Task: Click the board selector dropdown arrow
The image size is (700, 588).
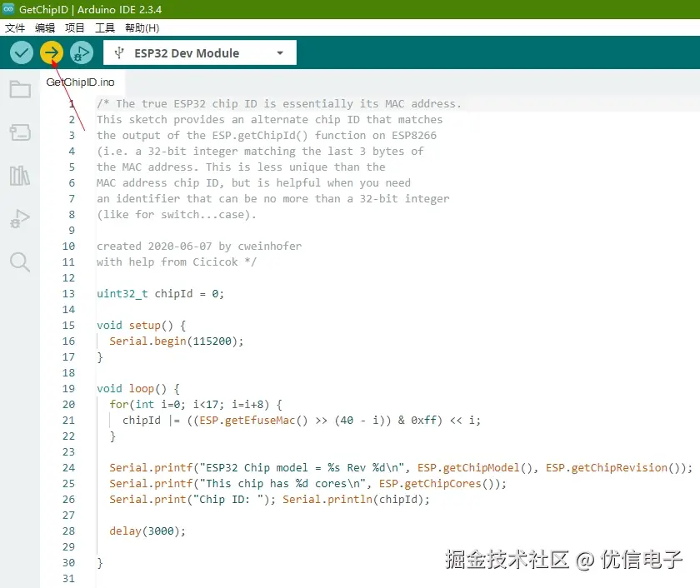Action: [x=280, y=53]
